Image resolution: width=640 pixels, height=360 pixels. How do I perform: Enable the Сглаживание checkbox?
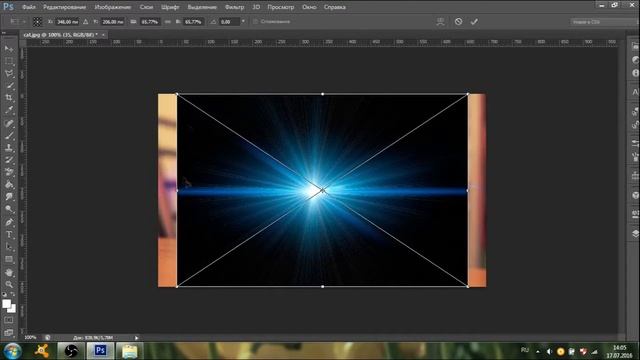click(x=256, y=21)
